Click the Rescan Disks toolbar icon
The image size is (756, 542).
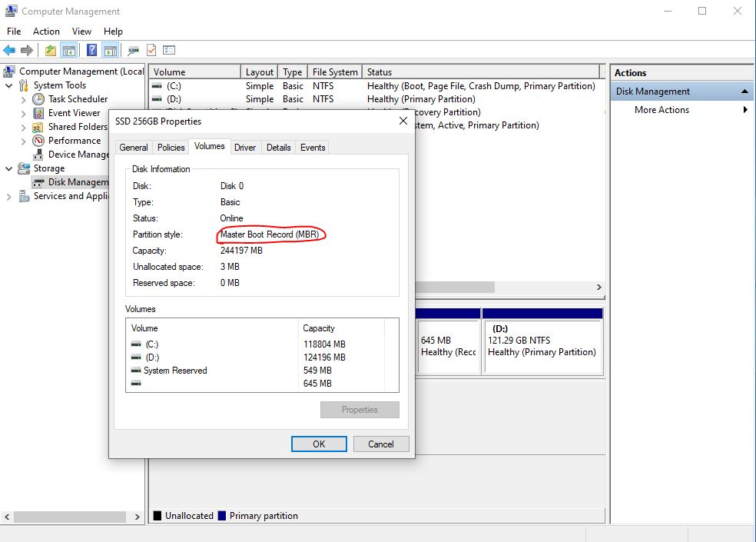134,50
